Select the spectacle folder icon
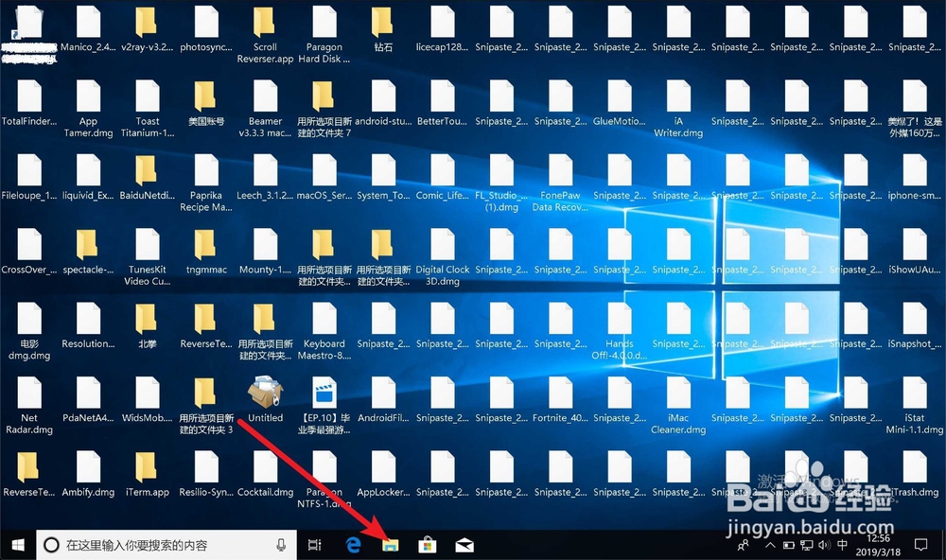 tap(88, 251)
